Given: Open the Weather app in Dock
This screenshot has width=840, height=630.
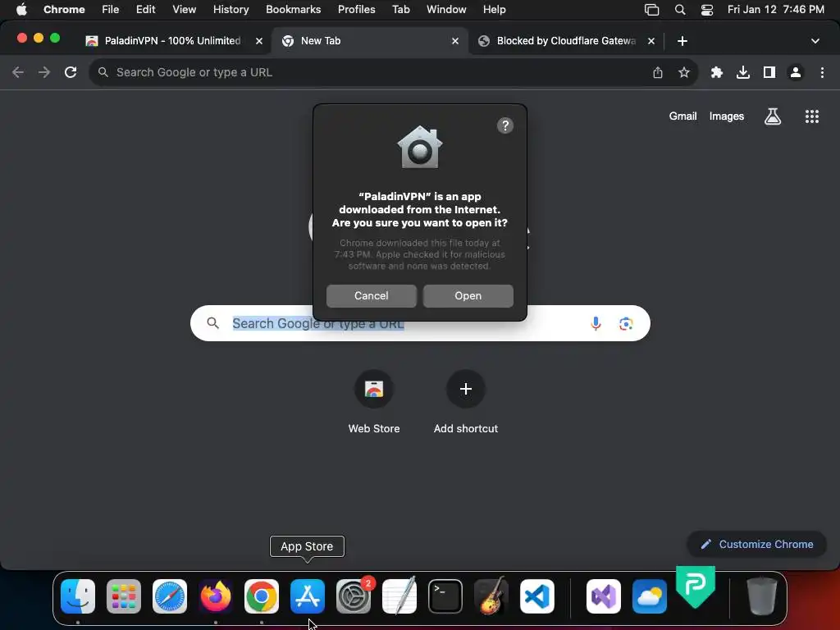Looking at the screenshot, I should coord(650,596).
